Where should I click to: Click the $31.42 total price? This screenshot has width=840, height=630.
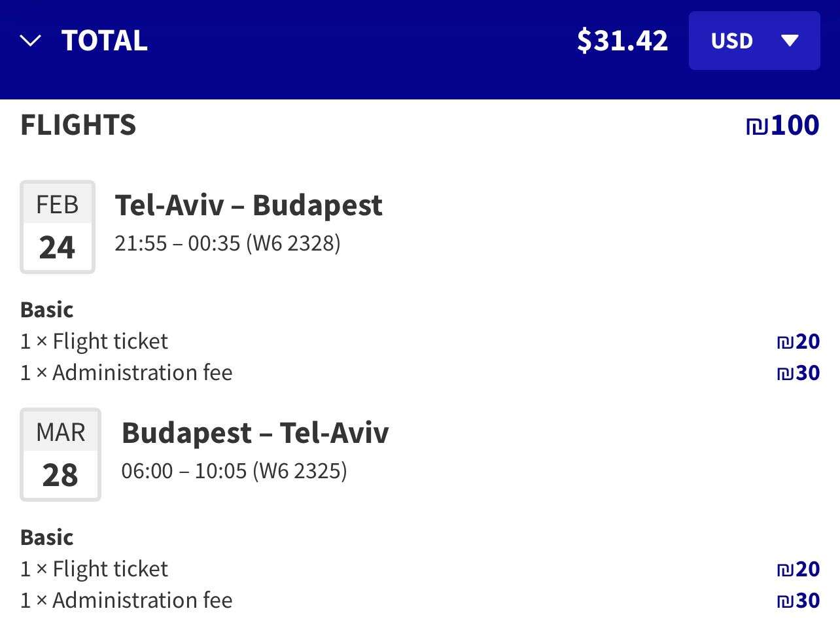(621, 41)
